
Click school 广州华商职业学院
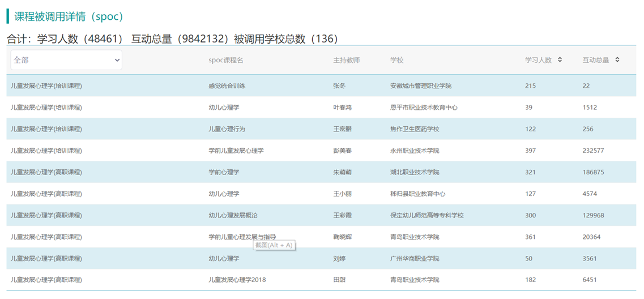pyautogui.click(x=414, y=258)
